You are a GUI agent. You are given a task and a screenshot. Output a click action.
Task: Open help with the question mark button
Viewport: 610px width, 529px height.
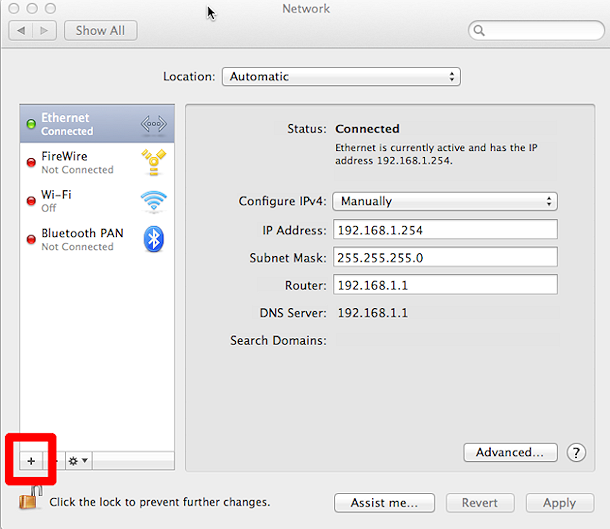575,452
